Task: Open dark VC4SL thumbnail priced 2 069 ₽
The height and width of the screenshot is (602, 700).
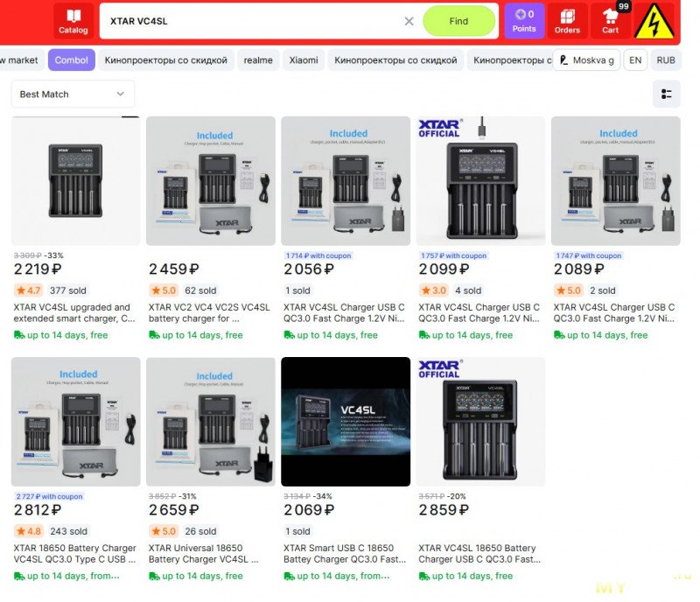Action: coord(346,422)
